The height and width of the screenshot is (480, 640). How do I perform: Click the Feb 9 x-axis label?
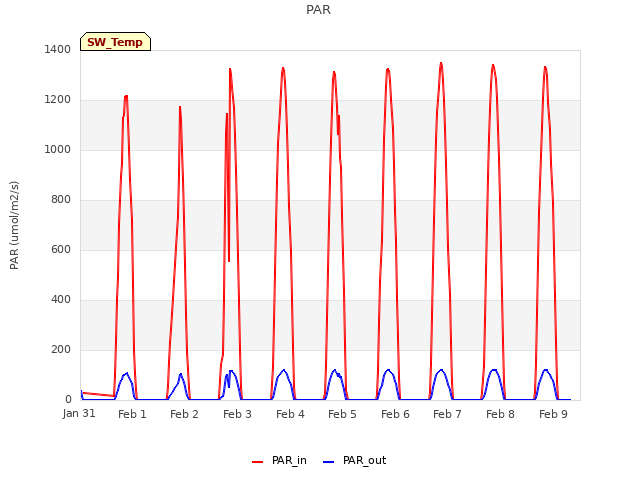tap(553, 414)
